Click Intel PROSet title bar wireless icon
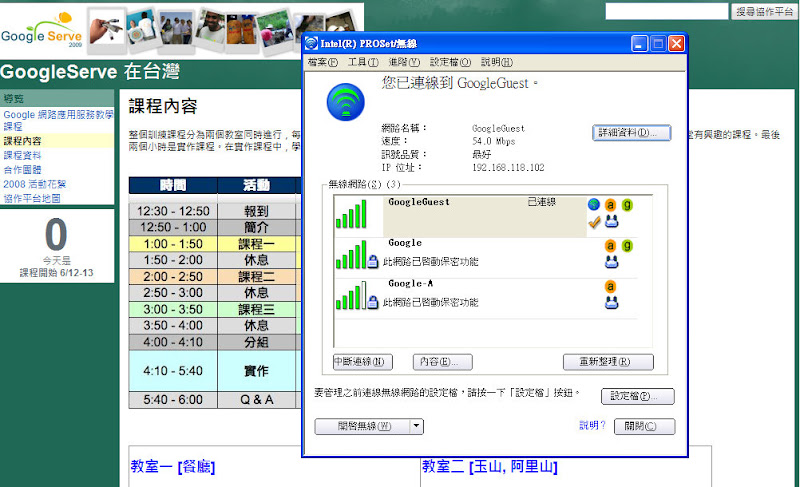 [311, 44]
